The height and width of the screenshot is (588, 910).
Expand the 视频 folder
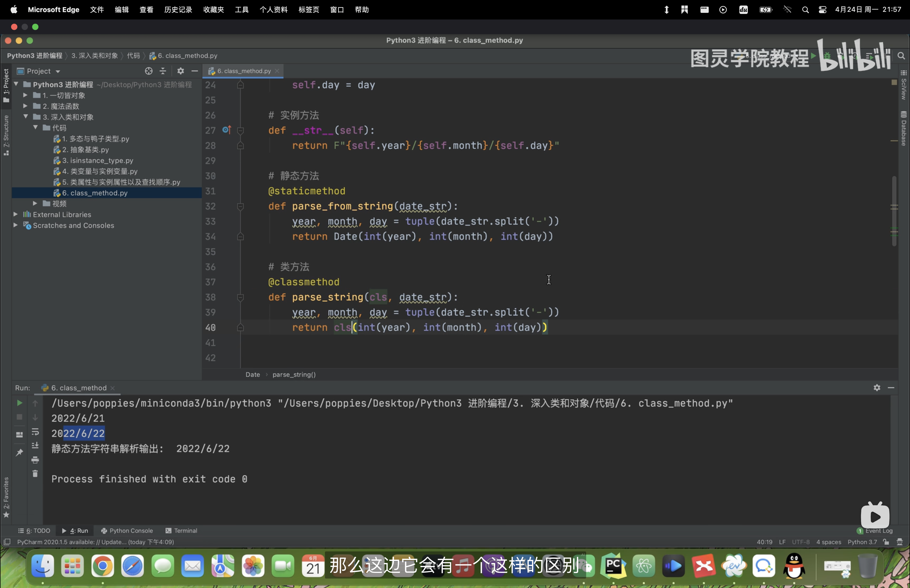[x=35, y=203]
